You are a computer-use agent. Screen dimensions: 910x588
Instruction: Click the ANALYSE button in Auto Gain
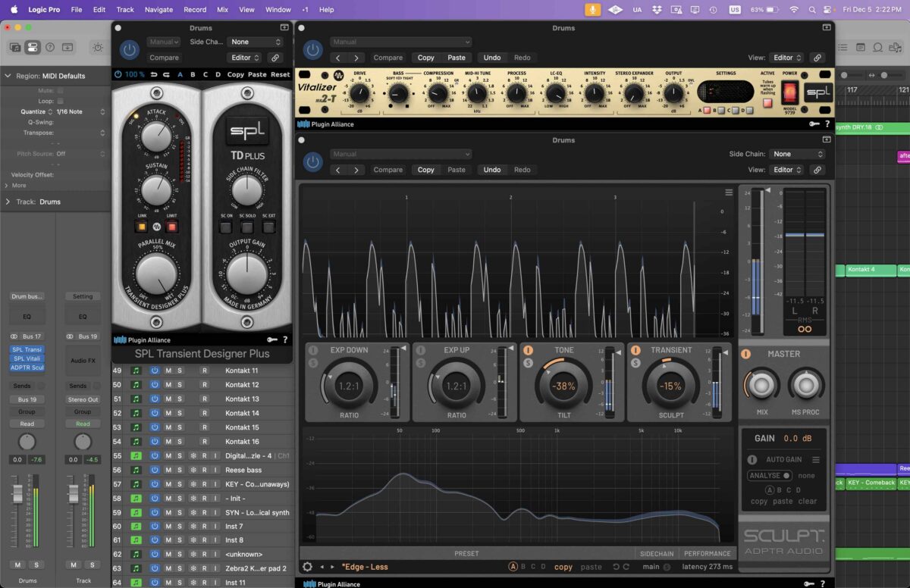coord(769,476)
